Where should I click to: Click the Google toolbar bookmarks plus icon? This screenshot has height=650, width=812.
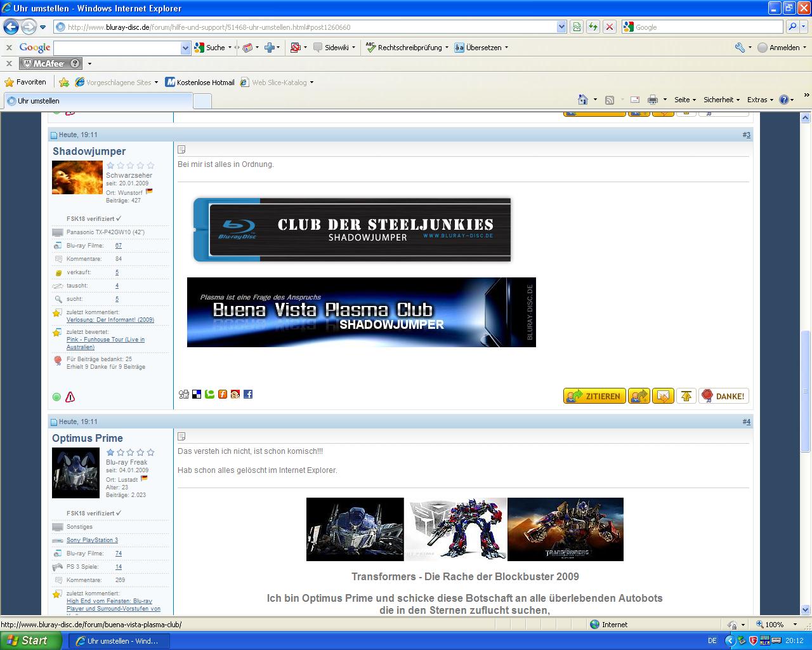(x=270, y=48)
